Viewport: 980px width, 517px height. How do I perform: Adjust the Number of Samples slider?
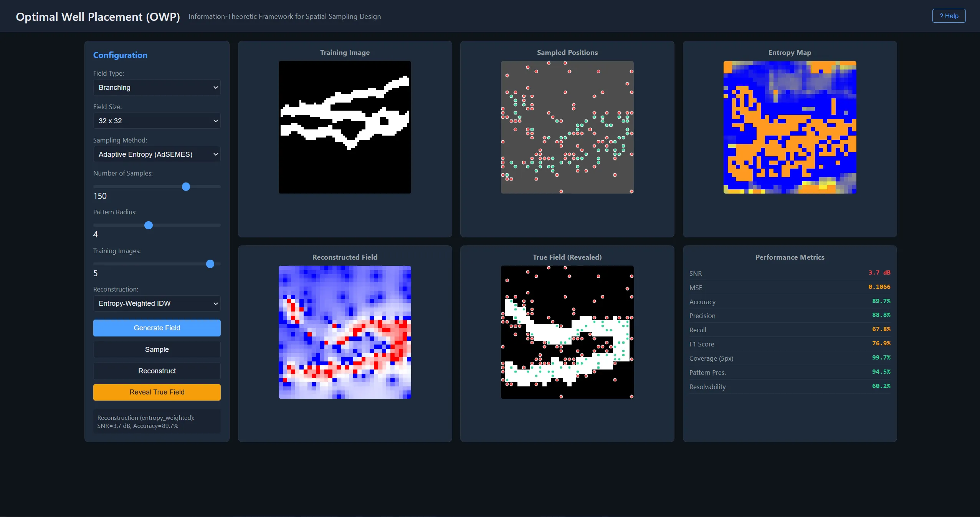pos(185,187)
